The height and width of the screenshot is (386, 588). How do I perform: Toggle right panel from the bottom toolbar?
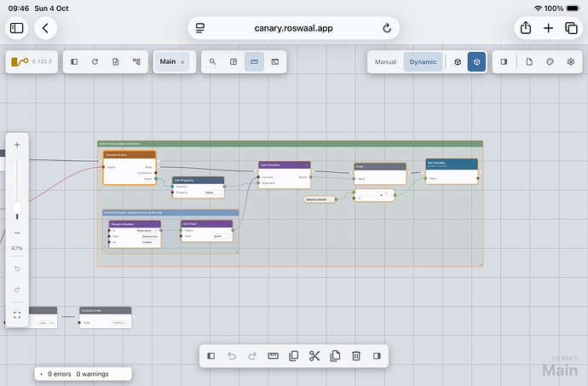377,355
